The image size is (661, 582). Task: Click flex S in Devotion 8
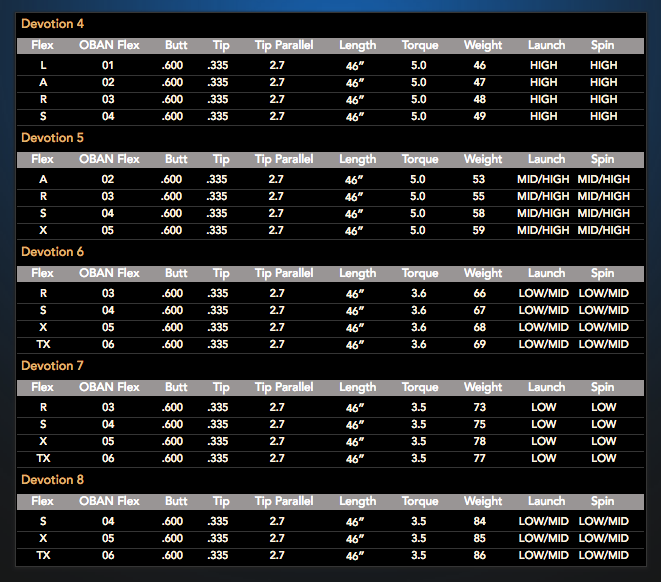click(43, 521)
